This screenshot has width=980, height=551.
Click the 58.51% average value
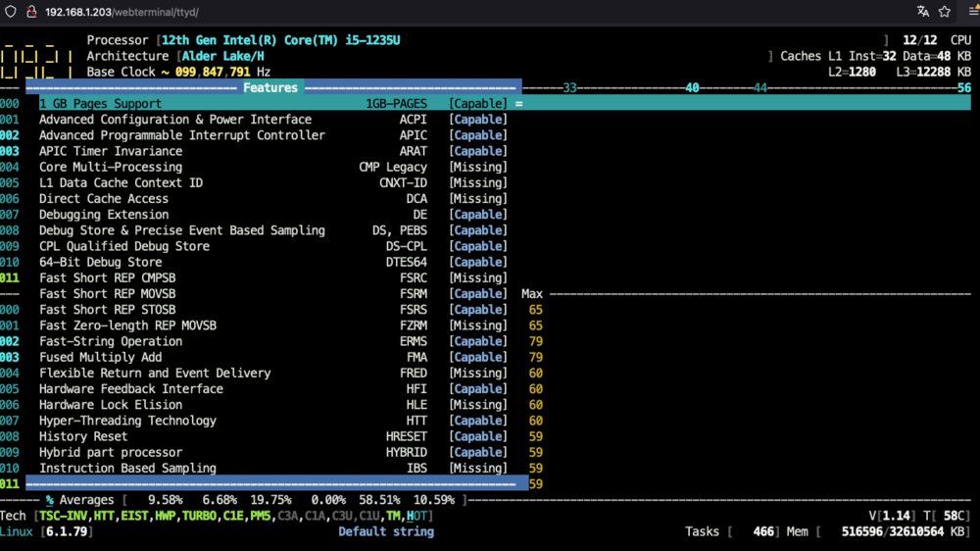(x=379, y=500)
